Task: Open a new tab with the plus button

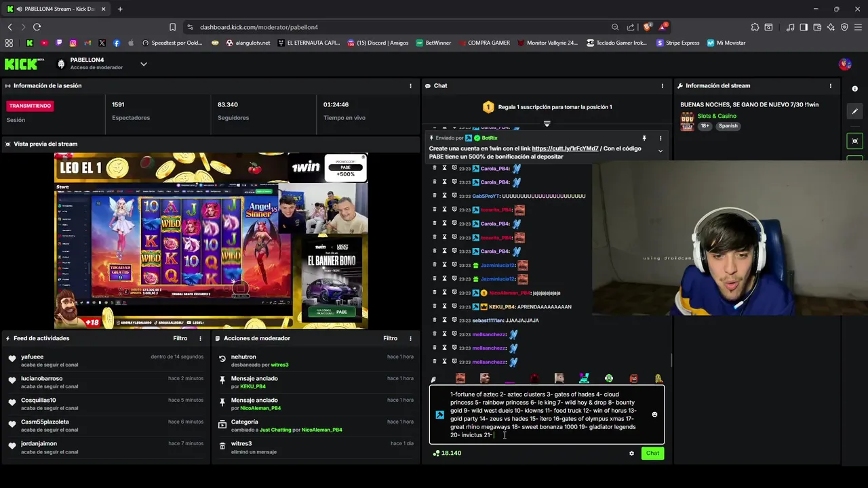Action: (120, 9)
